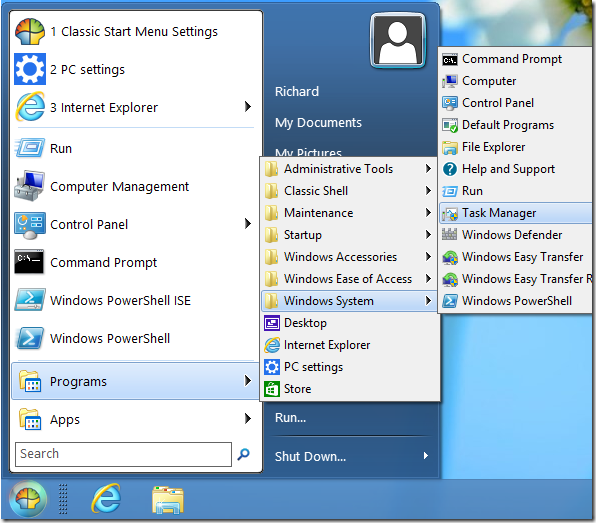Screen dimensions: 596x523
Task: Open the Startup folder entry
Action: tap(349, 235)
